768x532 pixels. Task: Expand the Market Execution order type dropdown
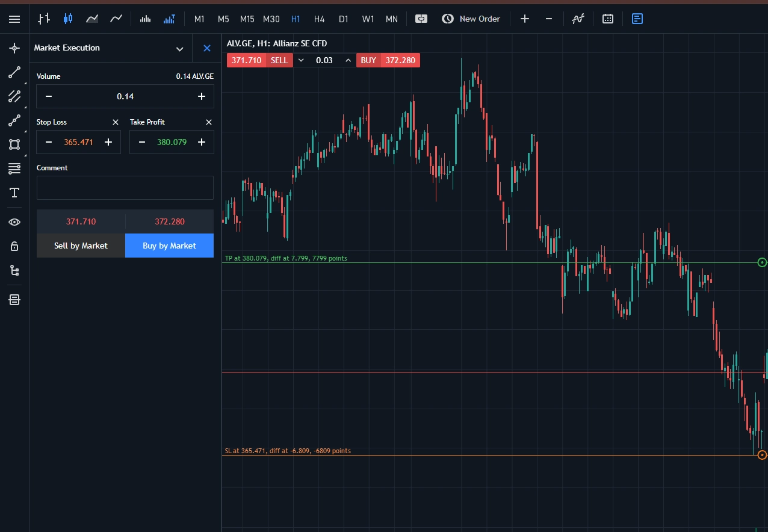click(x=179, y=48)
